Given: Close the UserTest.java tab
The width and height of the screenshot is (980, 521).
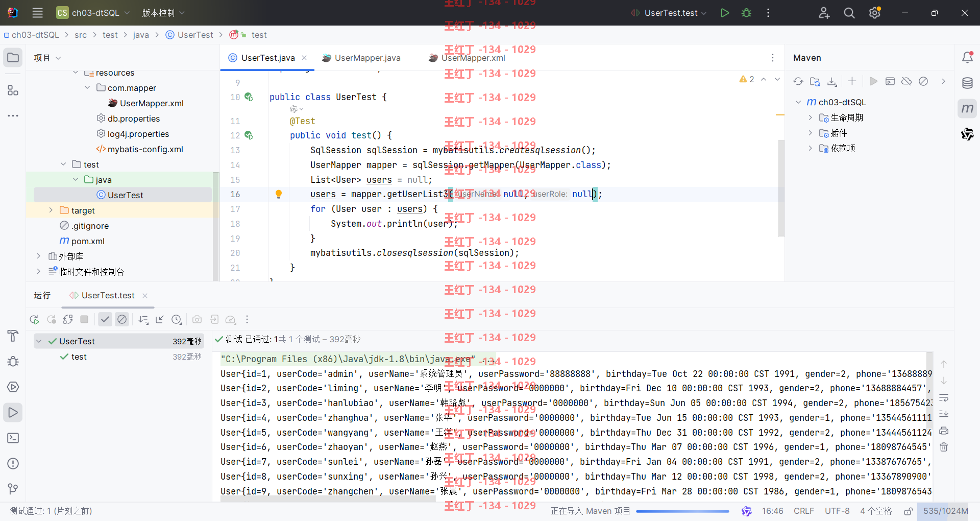Looking at the screenshot, I should click(304, 58).
